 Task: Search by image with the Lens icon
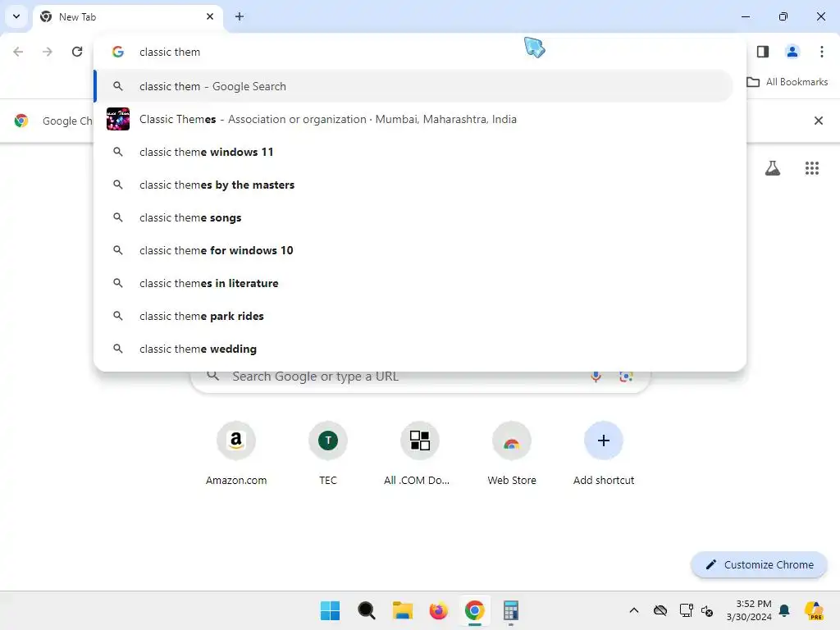point(626,377)
